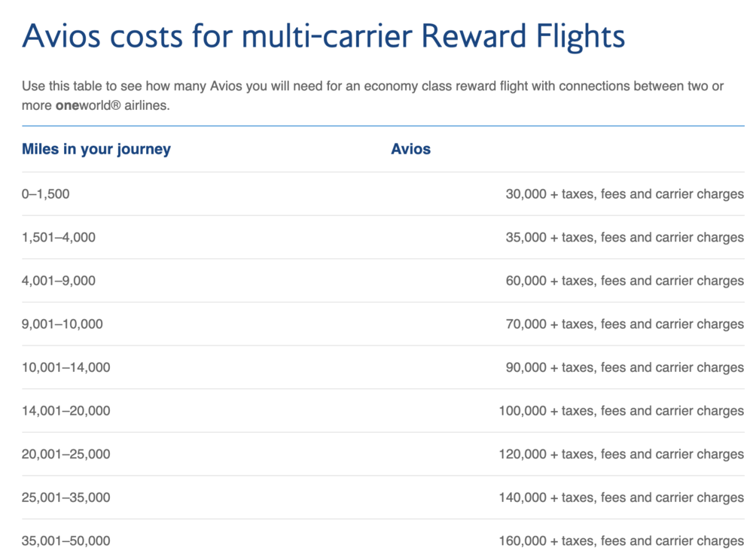Select the 1,501–4,000 miles row label
Image resolution: width=753 pixels, height=560 pixels.
pos(59,238)
